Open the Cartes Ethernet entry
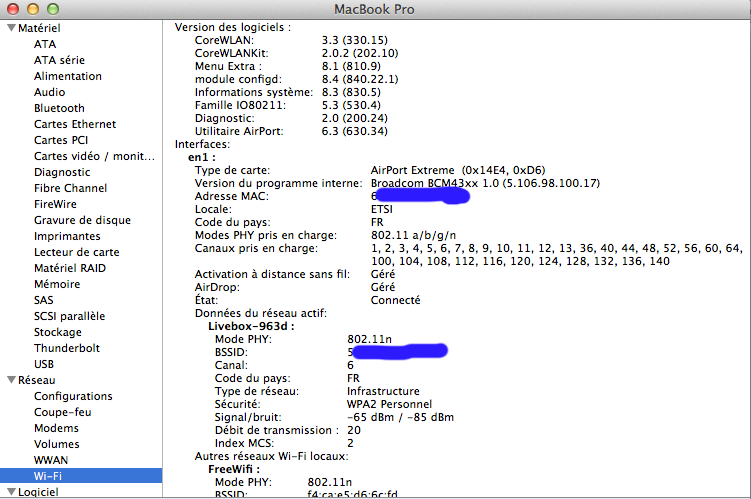Image resolution: width=751 pixels, height=499 pixels. coord(74,124)
